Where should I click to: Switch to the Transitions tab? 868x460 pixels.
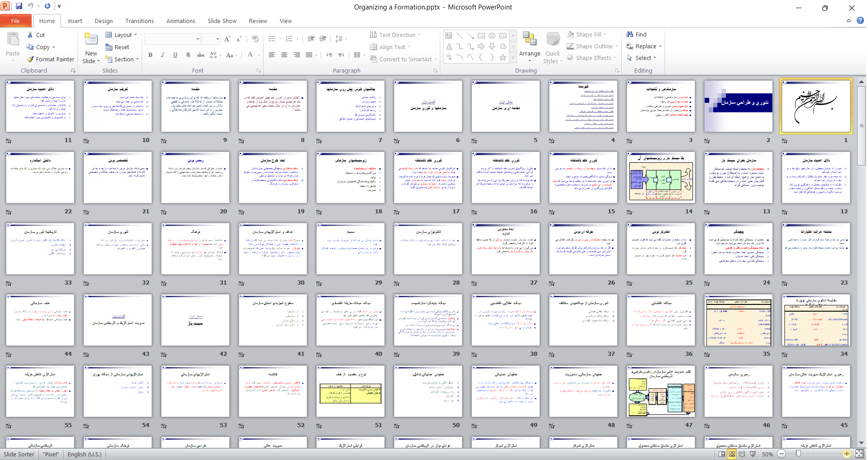[139, 21]
